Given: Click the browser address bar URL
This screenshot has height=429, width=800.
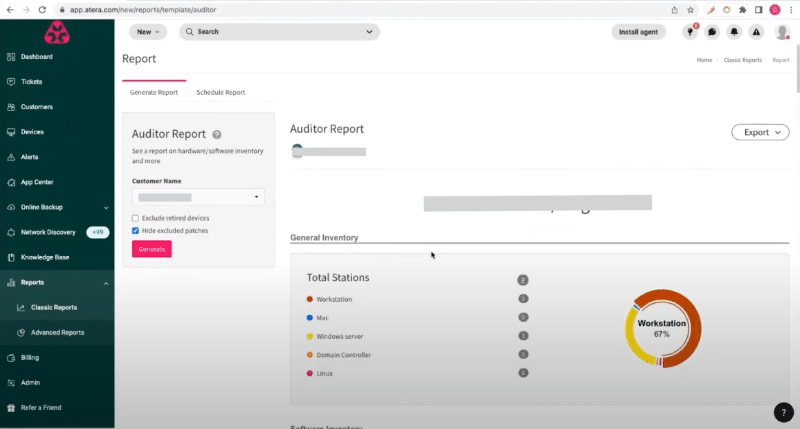Looking at the screenshot, I should 143,10.
